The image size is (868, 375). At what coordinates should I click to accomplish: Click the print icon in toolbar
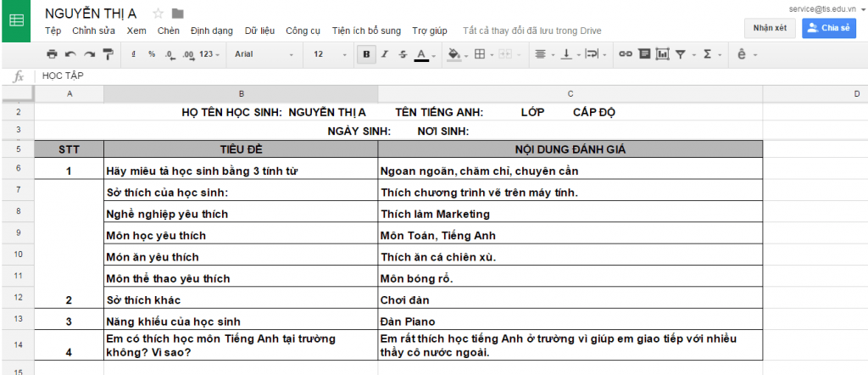click(x=53, y=54)
